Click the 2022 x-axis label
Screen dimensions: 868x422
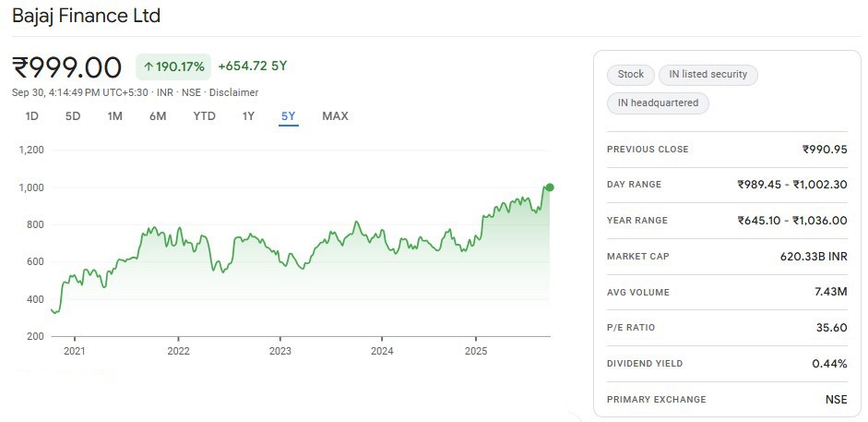click(178, 351)
